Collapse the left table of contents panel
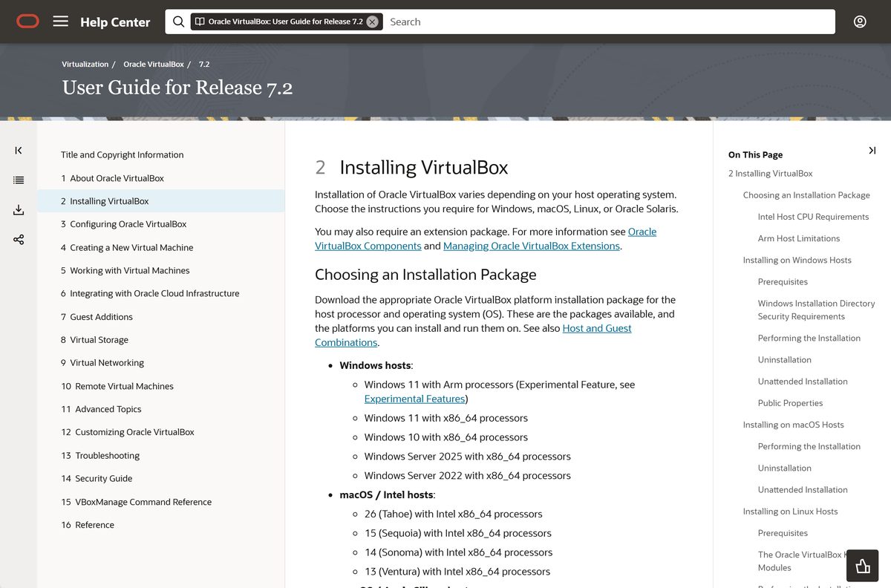The image size is (891, 588). coord(19,151)
